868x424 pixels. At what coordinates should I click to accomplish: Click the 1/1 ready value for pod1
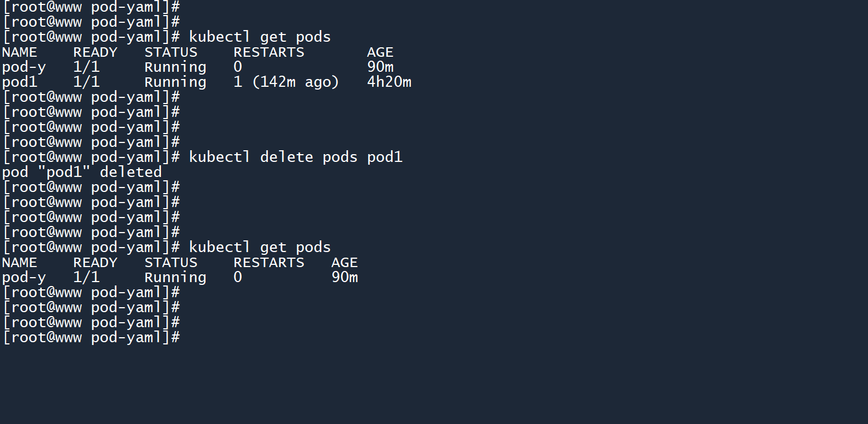click(86, 82)
